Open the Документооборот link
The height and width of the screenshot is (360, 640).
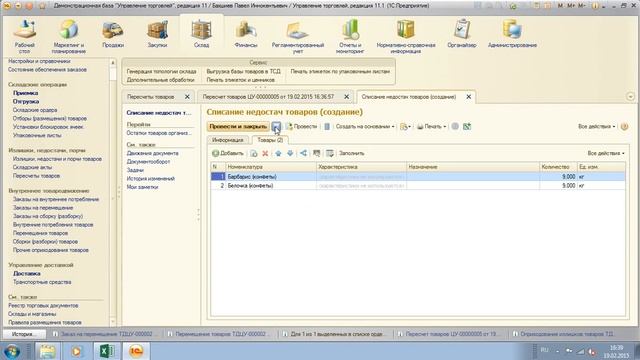point(148,162)
